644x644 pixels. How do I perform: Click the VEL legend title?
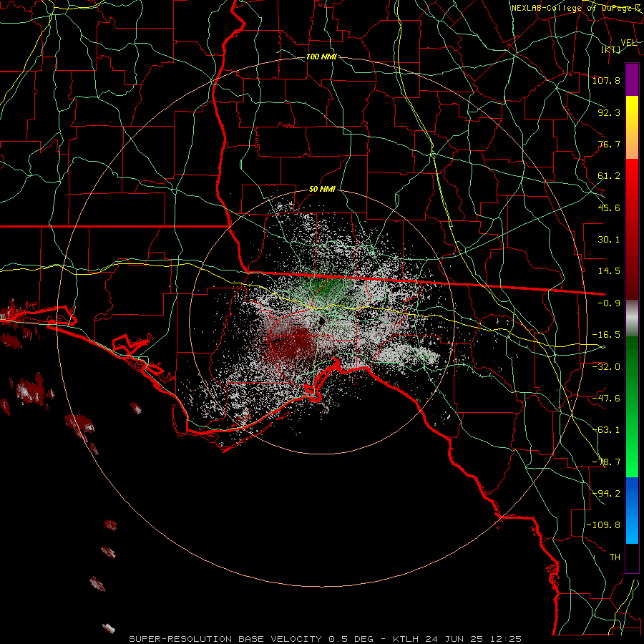click(628, 43)
